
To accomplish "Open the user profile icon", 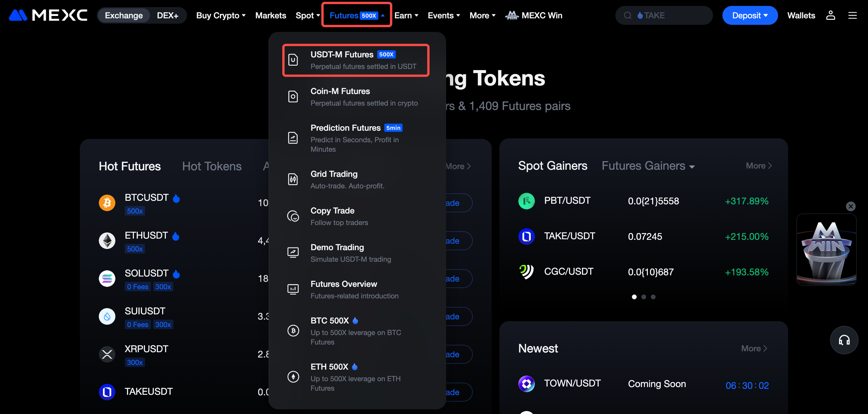I will (830, 15).
